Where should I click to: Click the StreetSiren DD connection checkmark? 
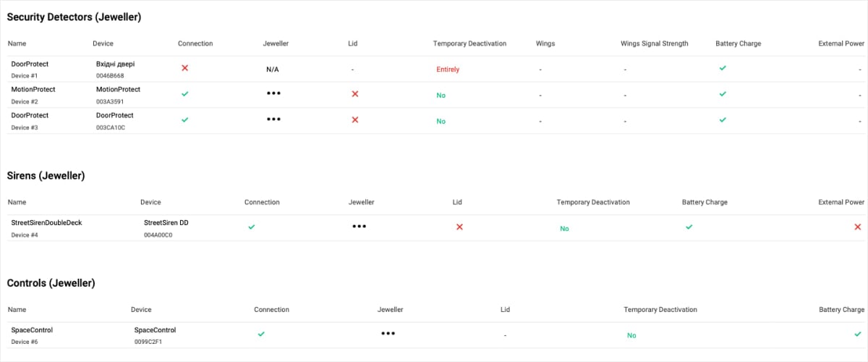tap(252, 227)
